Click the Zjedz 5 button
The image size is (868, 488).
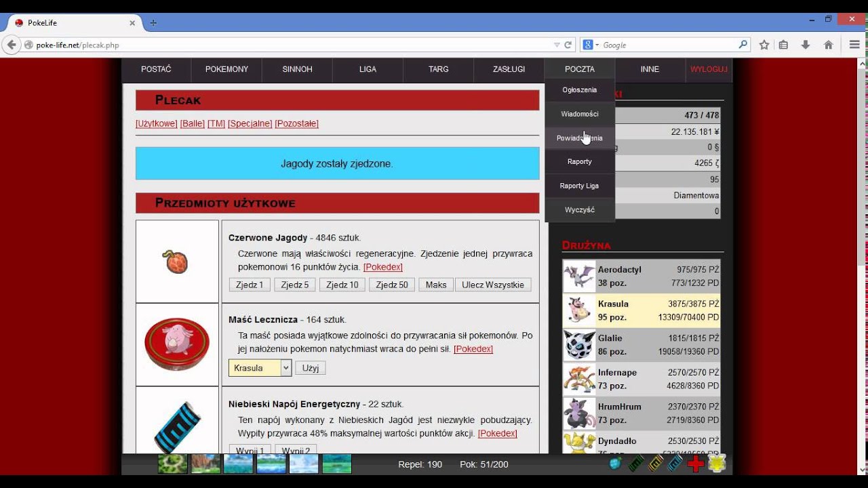point(295,285)
